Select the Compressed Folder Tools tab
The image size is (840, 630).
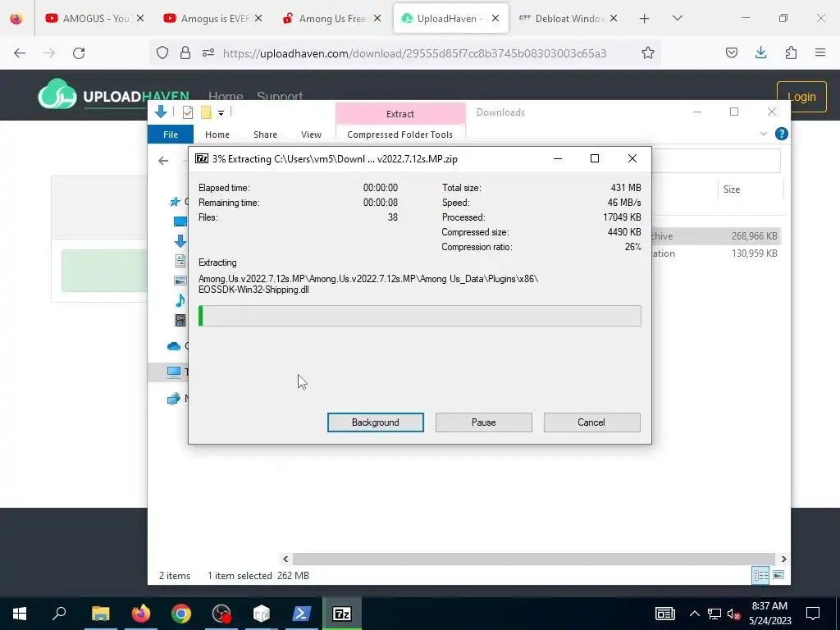pos(399,135)
